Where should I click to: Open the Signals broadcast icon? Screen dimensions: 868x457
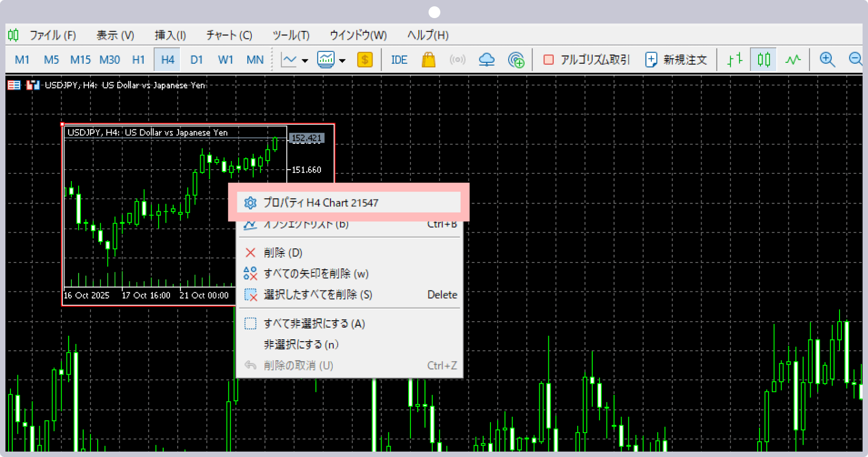point(457,60)
